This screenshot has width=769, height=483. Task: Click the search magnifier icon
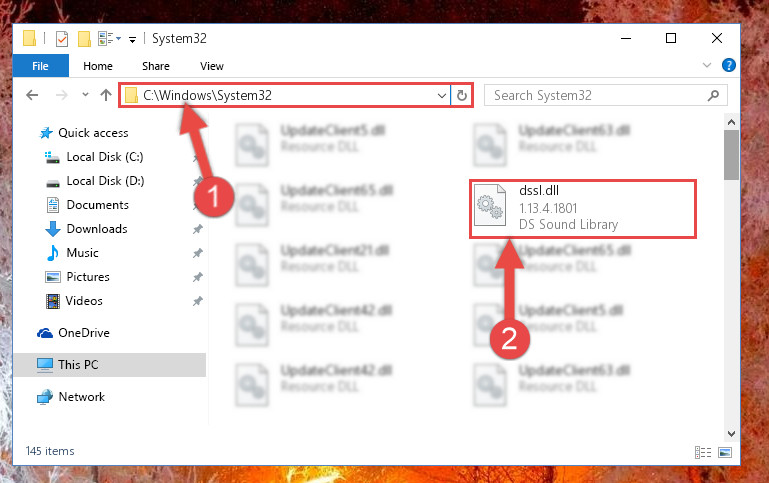[x=713, y=95]
